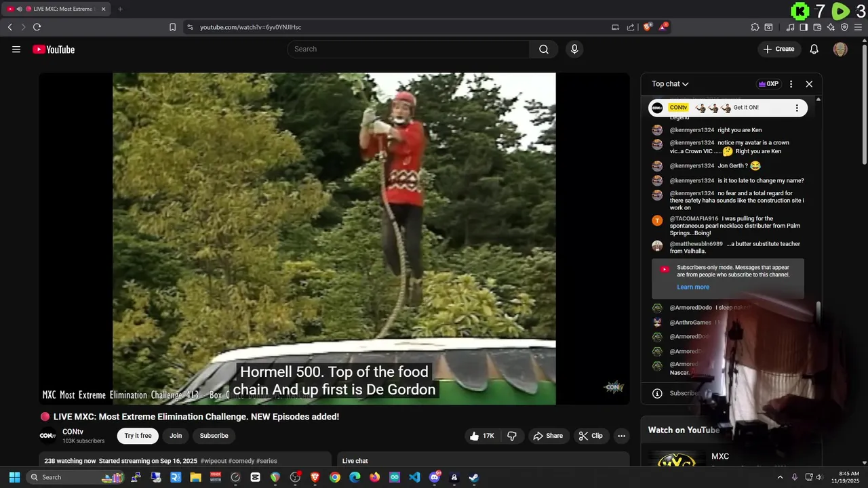The height and width of the screenshot is (488, 868).
Task: Click the address bar URL
Action: click(250, 27)
